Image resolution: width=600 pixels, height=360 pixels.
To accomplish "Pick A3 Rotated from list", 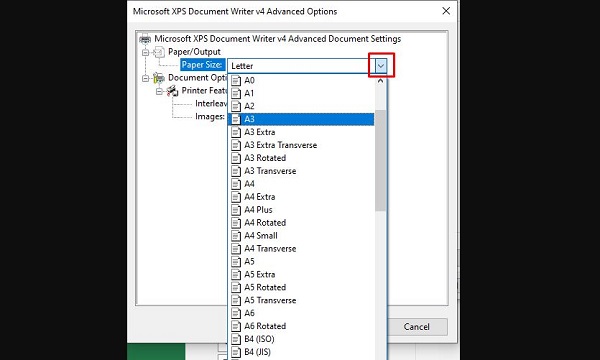I will (x=301, y=158).
